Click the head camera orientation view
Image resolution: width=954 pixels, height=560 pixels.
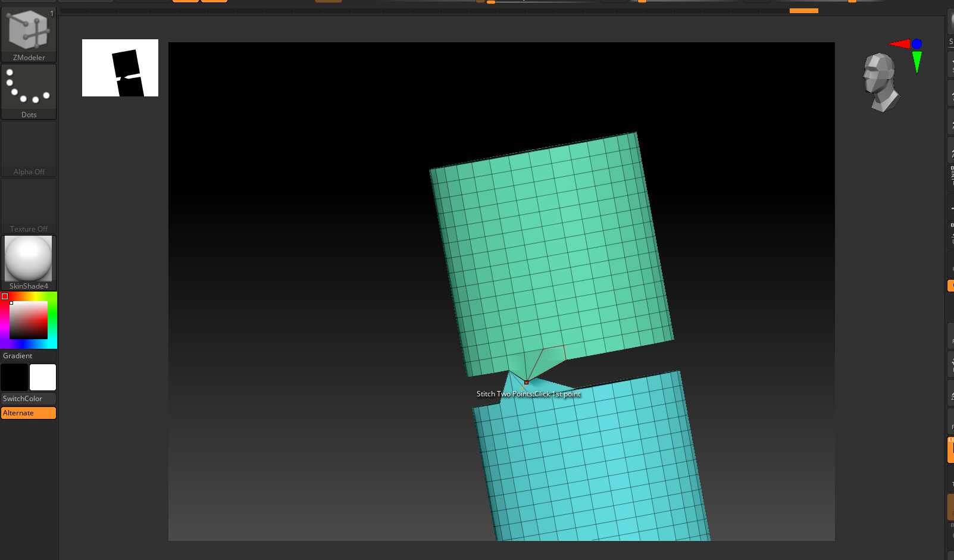tap(880, 82)
